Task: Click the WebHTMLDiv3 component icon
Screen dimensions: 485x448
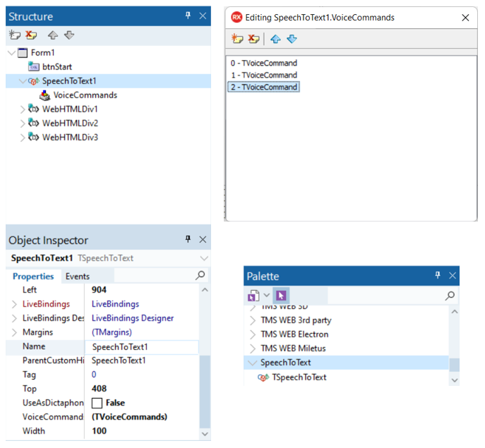Action: 34,137
